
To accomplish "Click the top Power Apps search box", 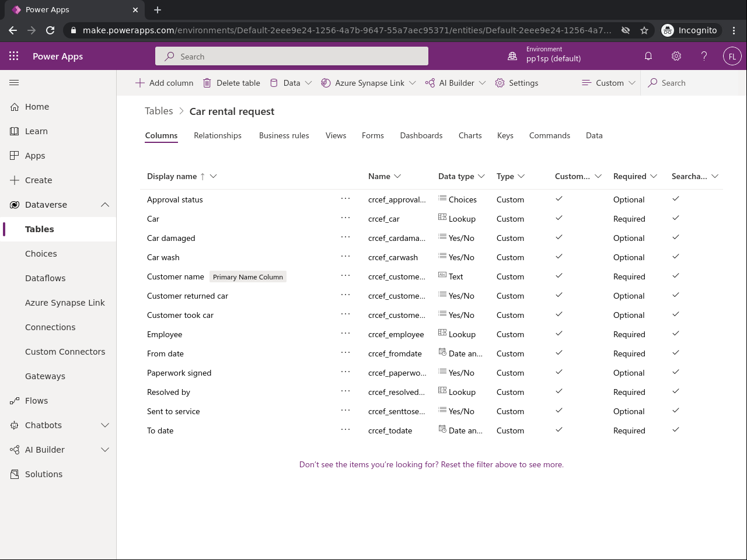I will point(292,57).
